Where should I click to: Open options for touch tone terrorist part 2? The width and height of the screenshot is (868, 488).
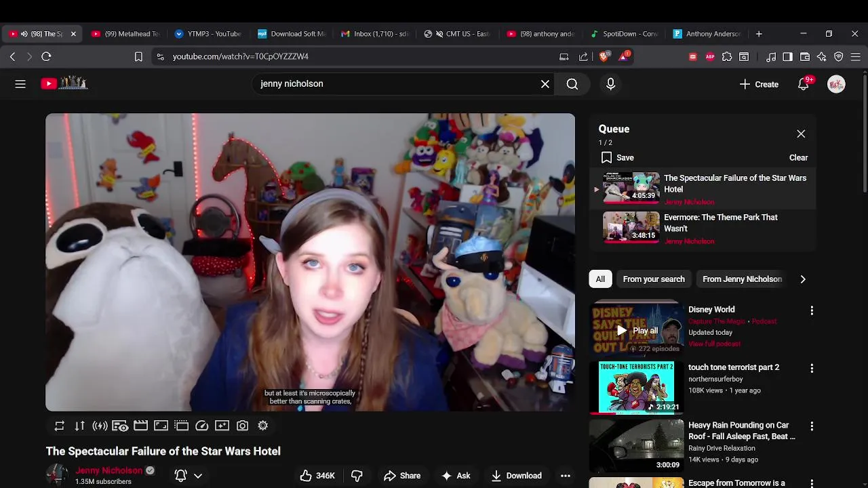click(x=812, y=368)
